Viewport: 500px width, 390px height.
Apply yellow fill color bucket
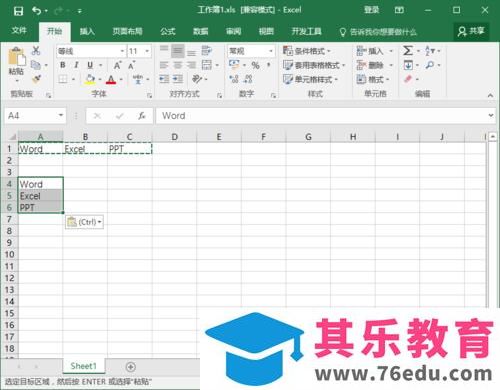(90, 79)
